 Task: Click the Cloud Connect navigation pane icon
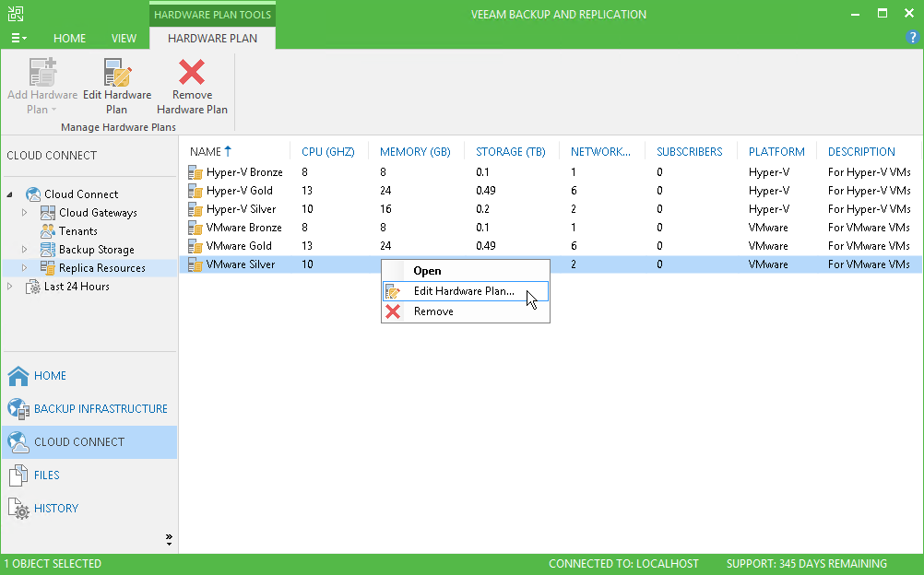click(18, 442)
